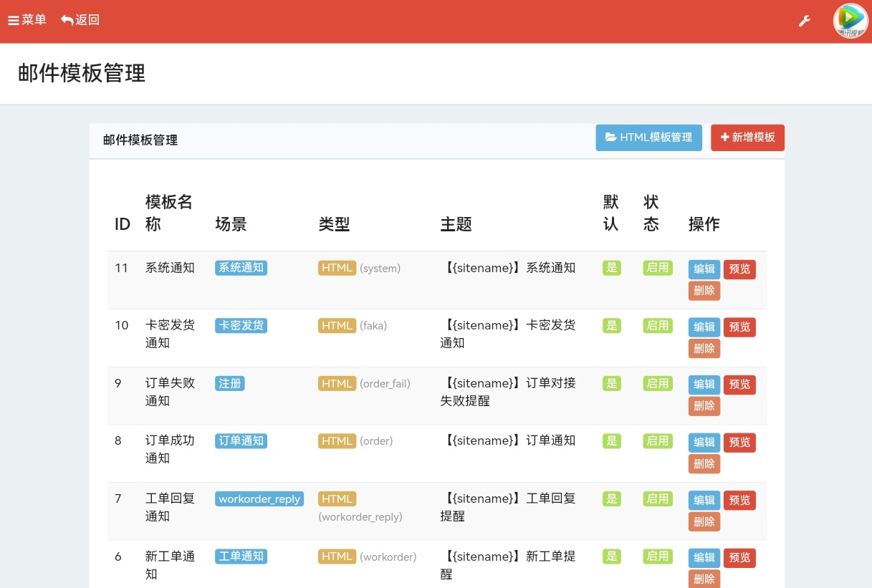Edit the 订单失败通知 template
Image resolution: width=872 pixels, height=588 pixels.
coord(704,385)
